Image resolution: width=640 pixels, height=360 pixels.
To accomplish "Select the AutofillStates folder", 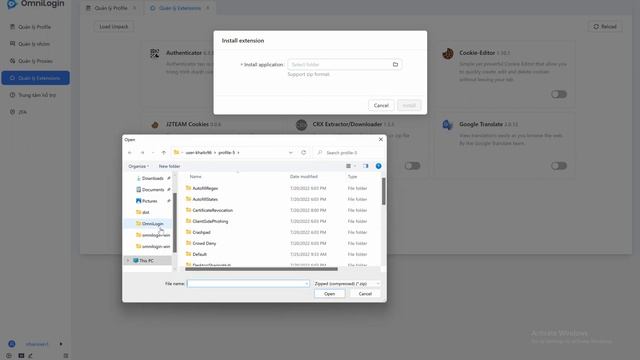I will (x=205, y=199).
